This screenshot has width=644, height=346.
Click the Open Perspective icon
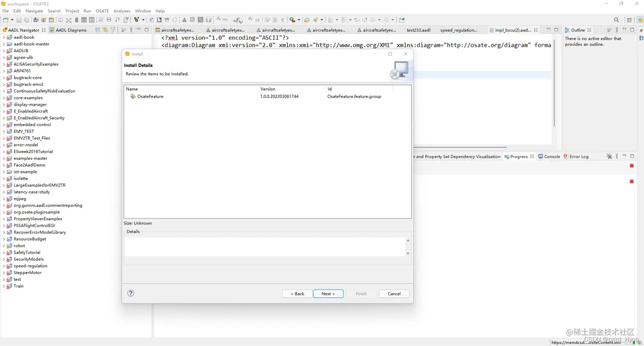[629, 20]
